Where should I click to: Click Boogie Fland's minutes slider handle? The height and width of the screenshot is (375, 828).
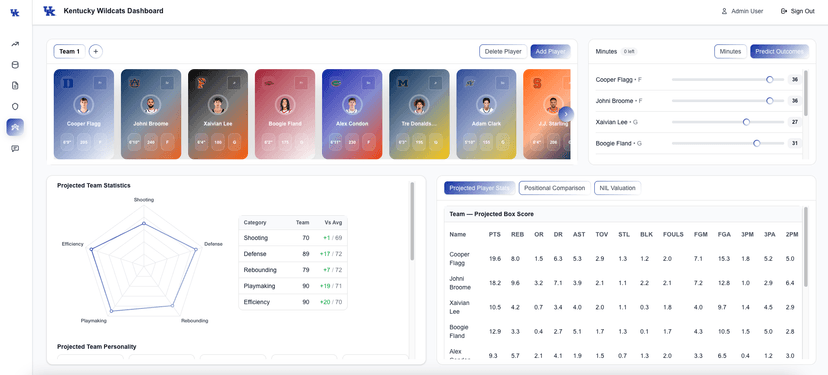(757, 143)
